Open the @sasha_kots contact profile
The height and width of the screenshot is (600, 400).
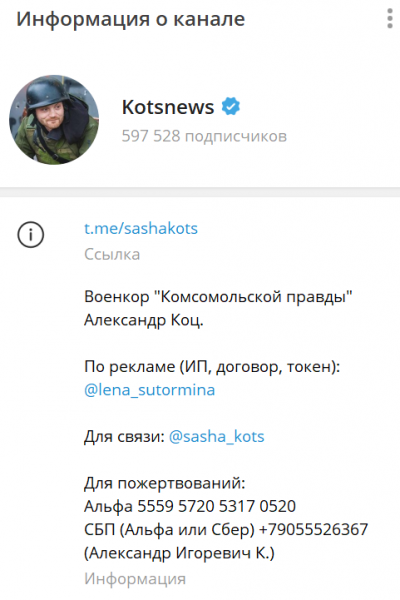tap(217, 437)
